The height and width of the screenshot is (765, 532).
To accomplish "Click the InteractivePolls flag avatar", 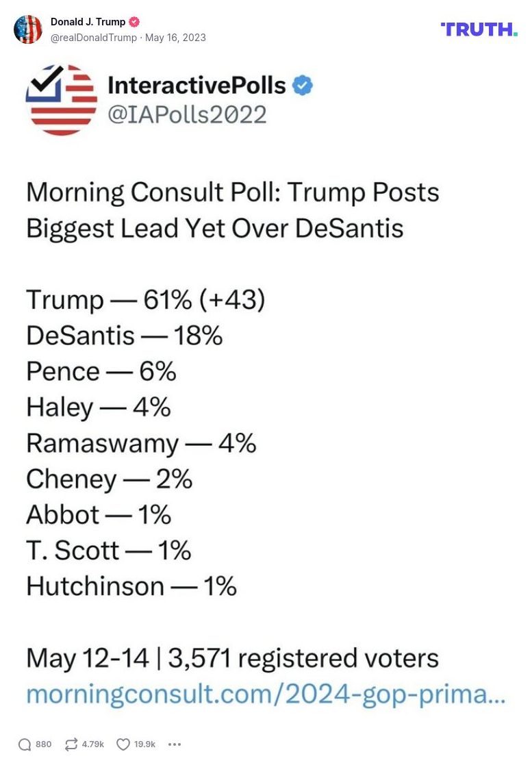I will tap(61, 99).
